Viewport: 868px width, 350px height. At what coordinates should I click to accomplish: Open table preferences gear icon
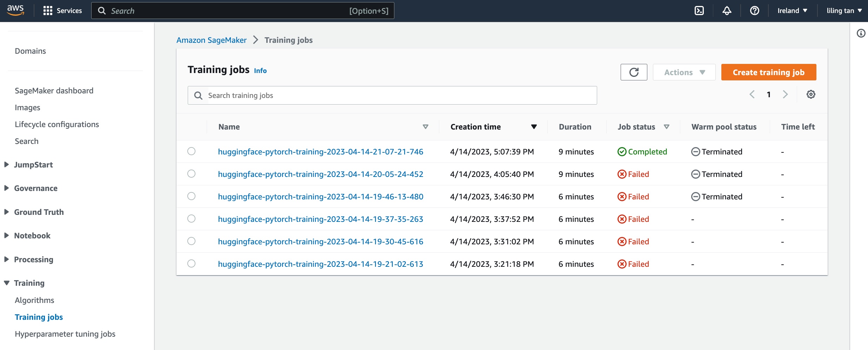tap(810, 94)
